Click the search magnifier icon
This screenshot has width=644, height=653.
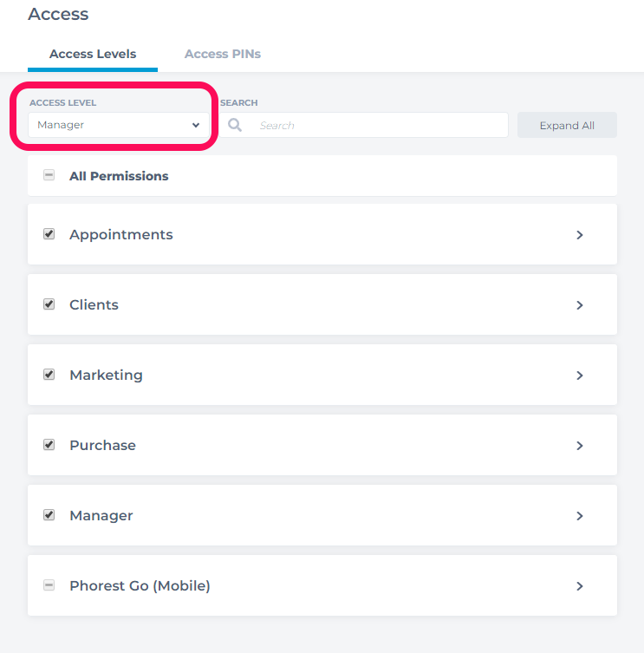(235, 125)
